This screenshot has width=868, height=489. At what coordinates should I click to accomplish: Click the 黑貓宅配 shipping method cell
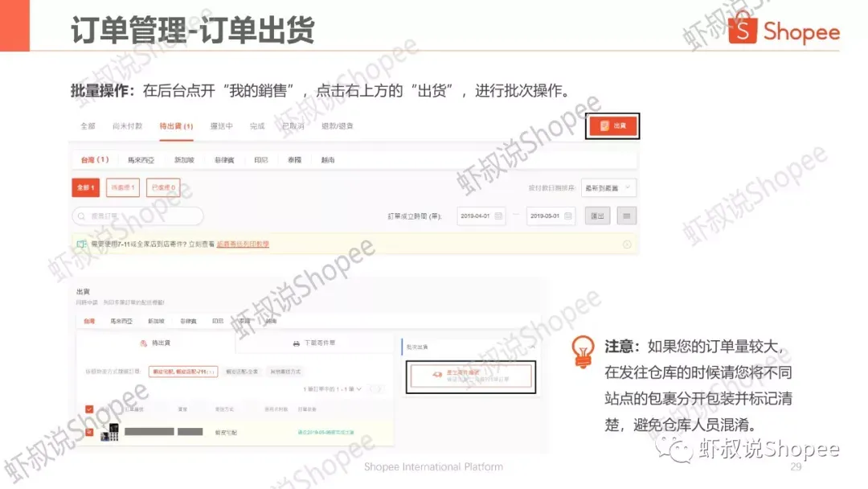[226, 433]
